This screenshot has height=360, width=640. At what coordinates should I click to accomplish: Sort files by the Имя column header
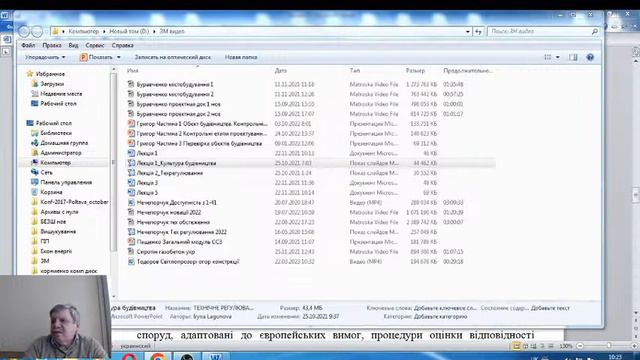pos(133,71)
